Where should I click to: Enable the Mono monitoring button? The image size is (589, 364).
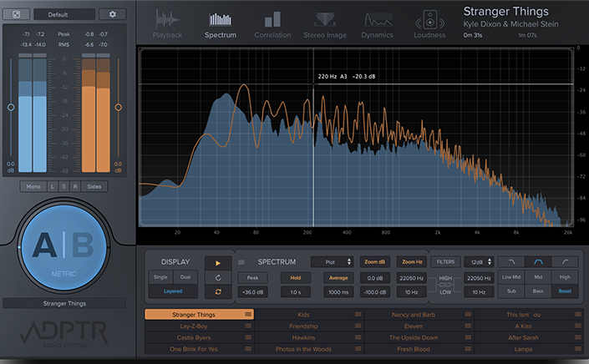point(33,186)
